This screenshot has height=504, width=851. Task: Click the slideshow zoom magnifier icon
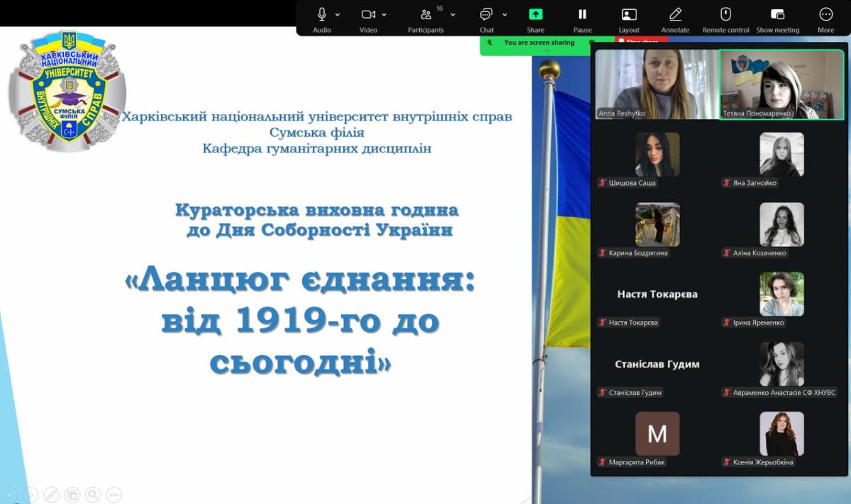(x=93, y=495)
